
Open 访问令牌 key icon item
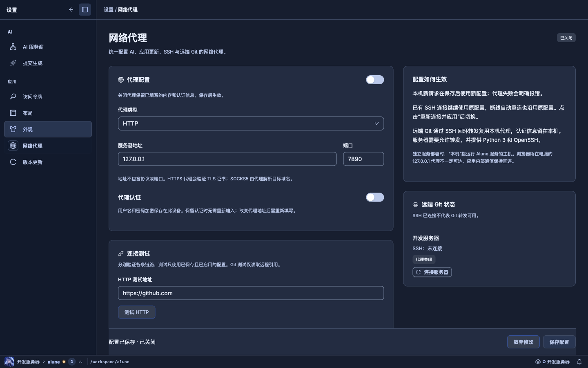click(48, 97)
